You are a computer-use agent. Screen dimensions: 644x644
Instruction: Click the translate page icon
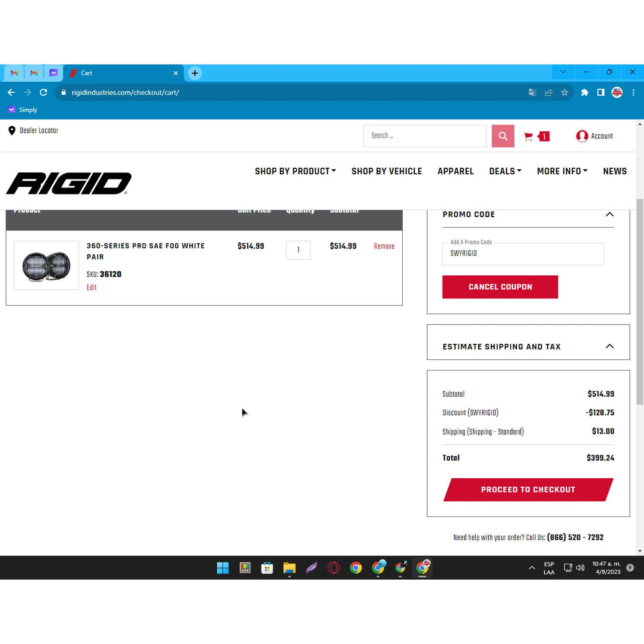coord(532,92)
